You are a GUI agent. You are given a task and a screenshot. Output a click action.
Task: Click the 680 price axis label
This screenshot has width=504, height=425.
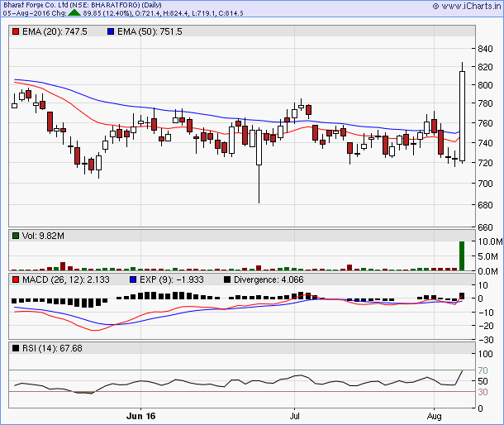point(485,205)
